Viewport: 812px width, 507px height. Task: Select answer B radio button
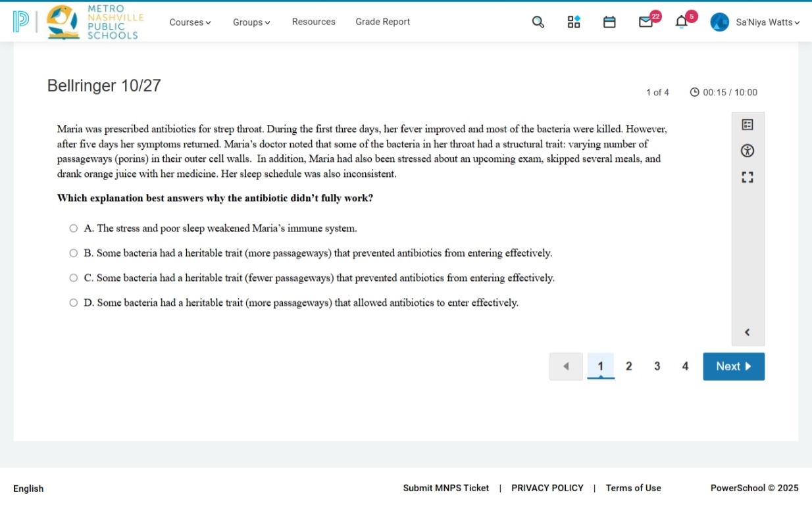click(x=74, y=253)
